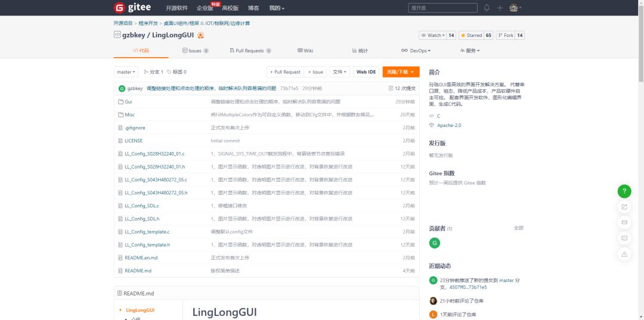Open 开源软件 in top navigation
This screenshot has height=320, width=644.
177,8
